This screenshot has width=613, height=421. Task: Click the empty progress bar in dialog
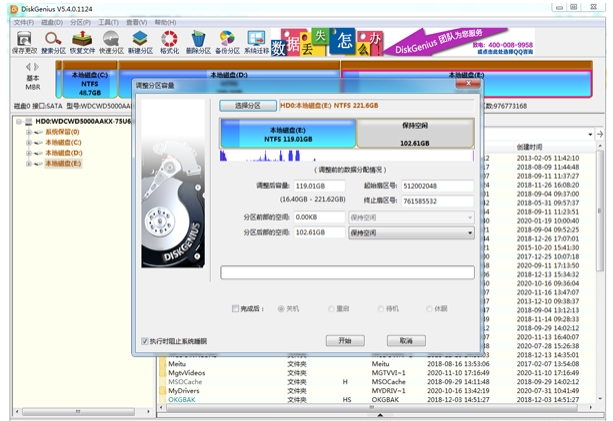[348, 272]
